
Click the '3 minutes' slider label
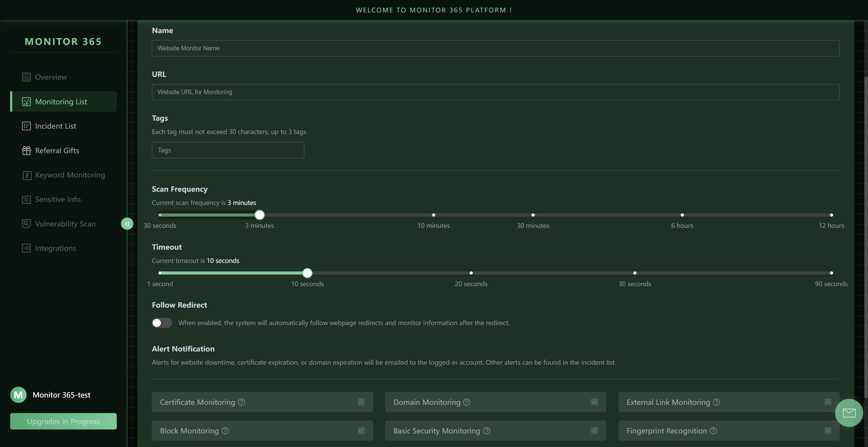pos(259,226)
